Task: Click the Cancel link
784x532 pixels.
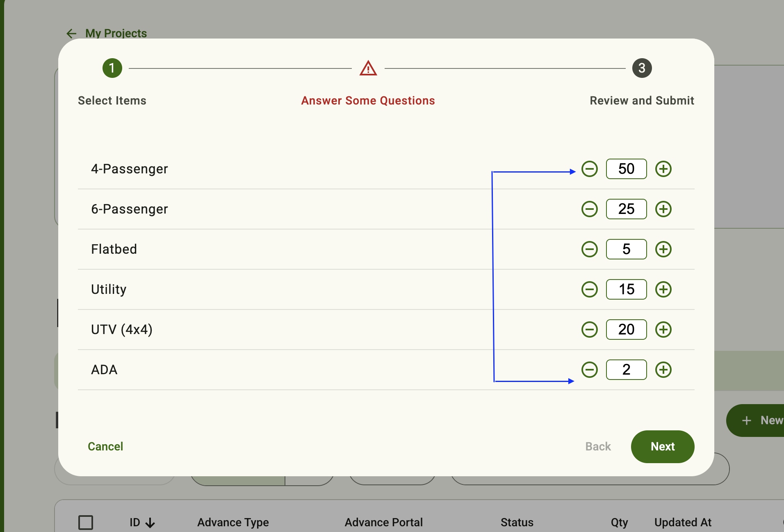Action: pos(105,447)
